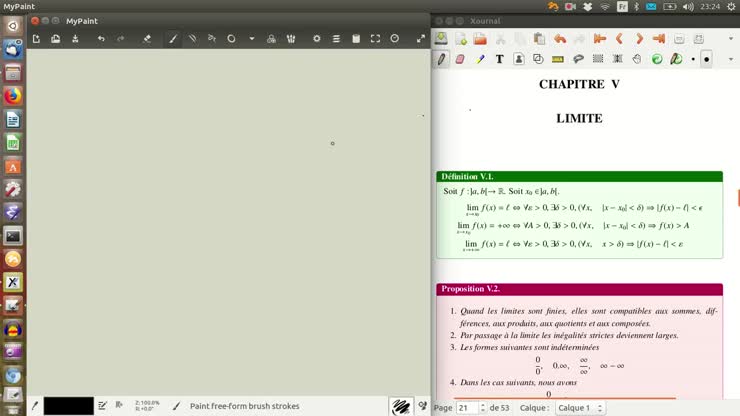
Task: Go to the next page in Xournal
Action: point(639,39)
